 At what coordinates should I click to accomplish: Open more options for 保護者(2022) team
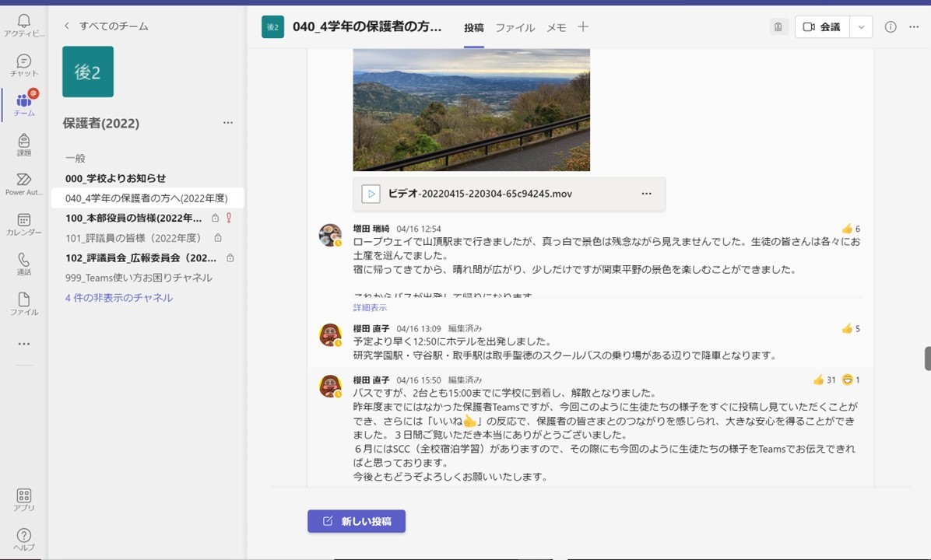tap(228, 123)
